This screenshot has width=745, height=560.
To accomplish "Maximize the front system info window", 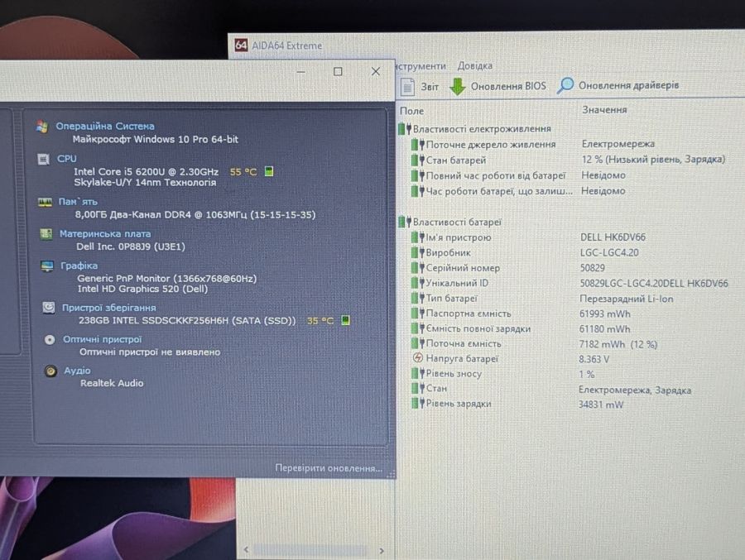I will 338,71.
